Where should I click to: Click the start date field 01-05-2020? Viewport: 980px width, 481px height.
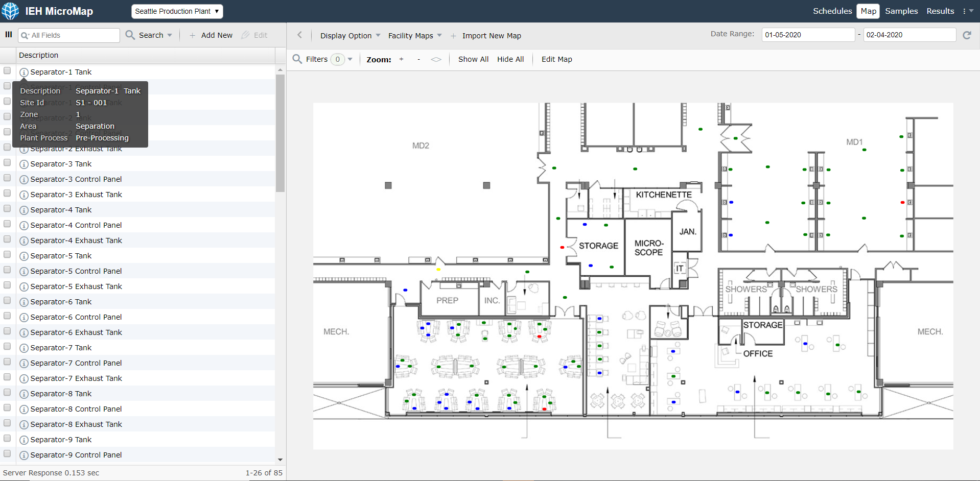click(808, 35)
